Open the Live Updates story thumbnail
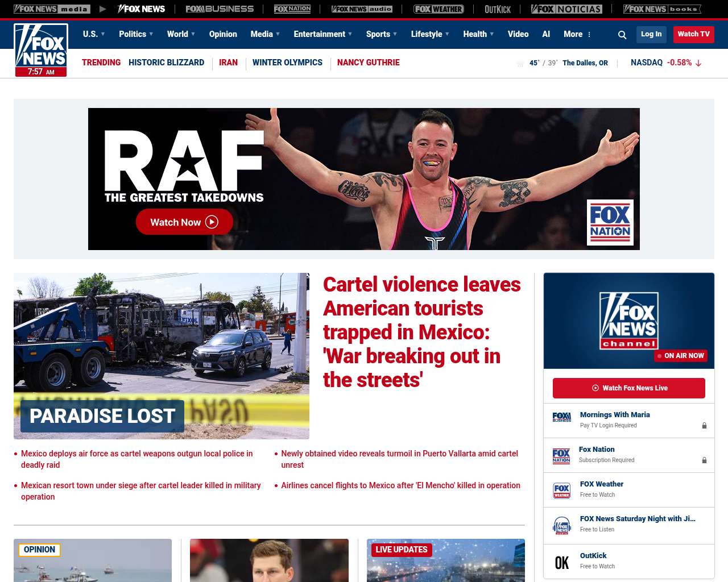 pyautogui.click(x=446, y=560)
